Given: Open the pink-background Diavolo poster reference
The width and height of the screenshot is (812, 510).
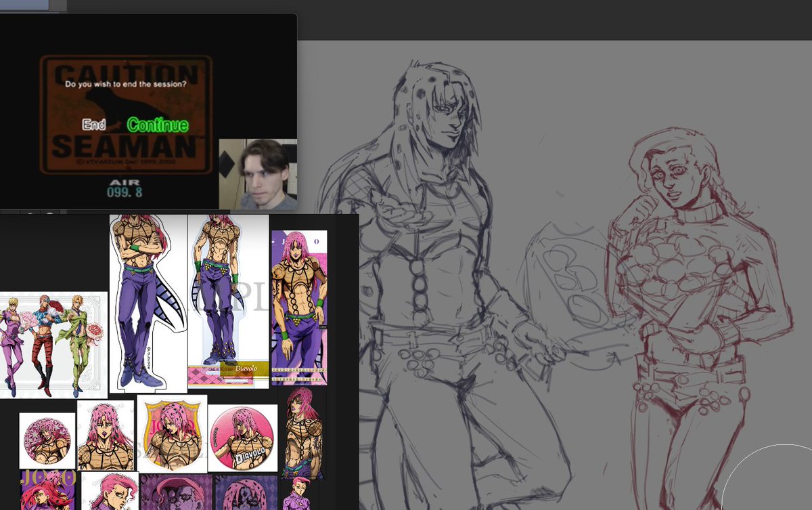Looking at the screenshot, I should pyautogui.click(x=299, y=308).
